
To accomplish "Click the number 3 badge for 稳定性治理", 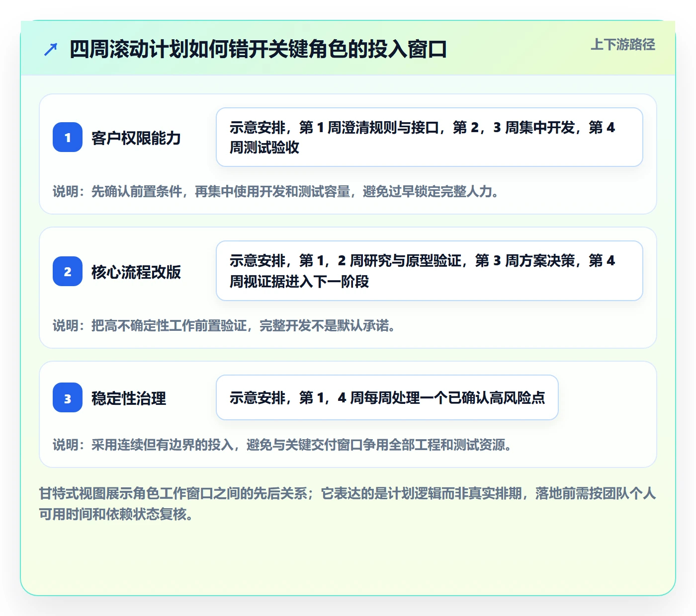I will [x=68, y=397].
